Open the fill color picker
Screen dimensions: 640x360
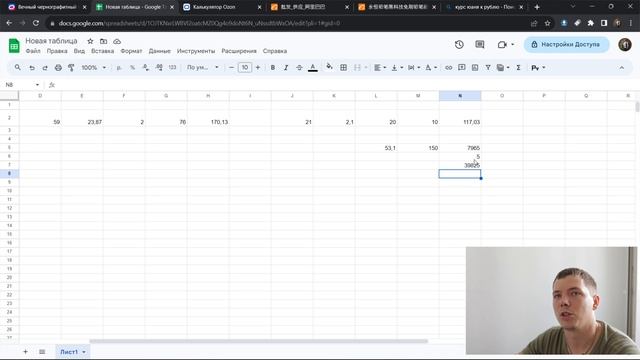(x=329, y=67)
